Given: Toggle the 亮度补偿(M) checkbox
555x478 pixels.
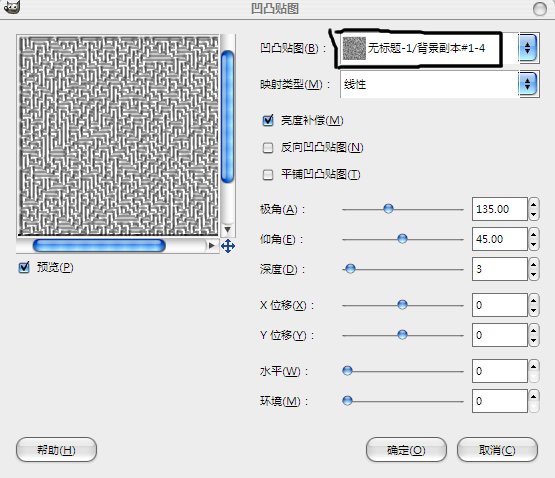Looking at the screenshot, I should pos(268,120).
